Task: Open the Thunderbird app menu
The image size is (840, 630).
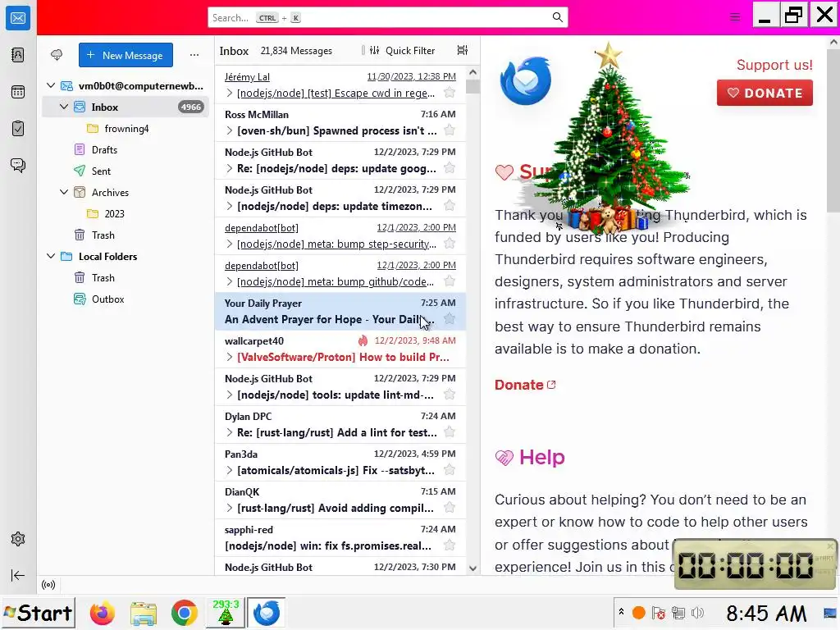Action: click(735, 17)
